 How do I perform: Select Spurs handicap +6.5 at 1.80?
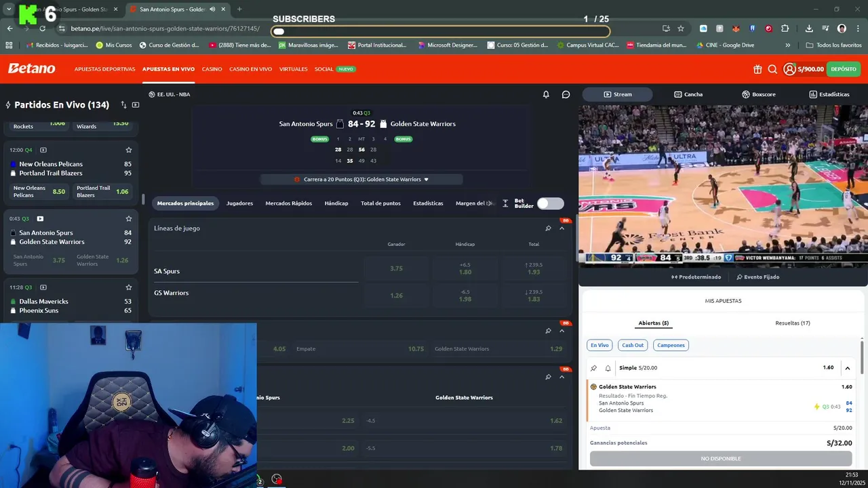point(465,268)
